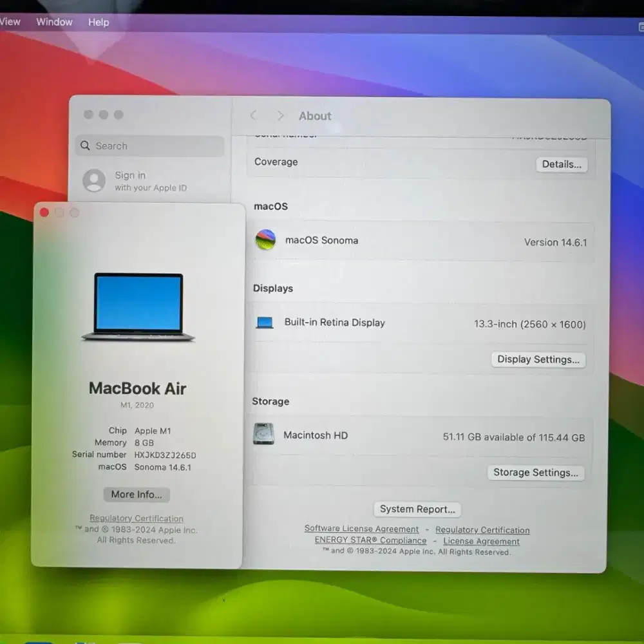Open Storage Settings
This screenshot has width=644, height=644.
pyautogui.click(x=536, y=472)
